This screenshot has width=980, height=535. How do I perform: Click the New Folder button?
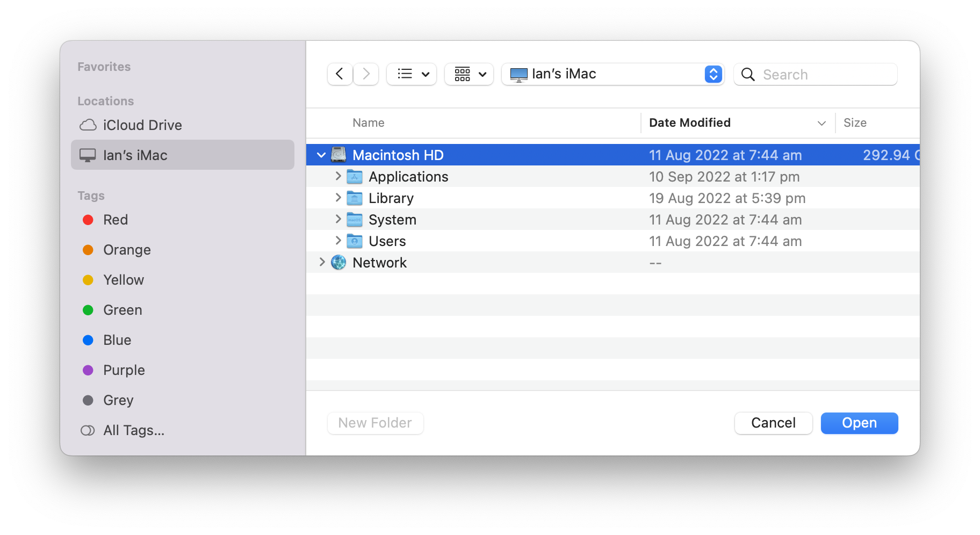(x=375, y=423)
